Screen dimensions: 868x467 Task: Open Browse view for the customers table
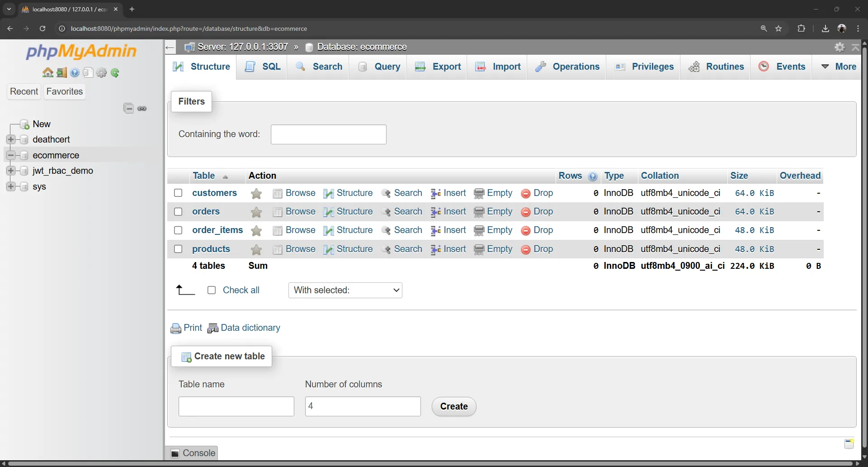coord(300,193)
